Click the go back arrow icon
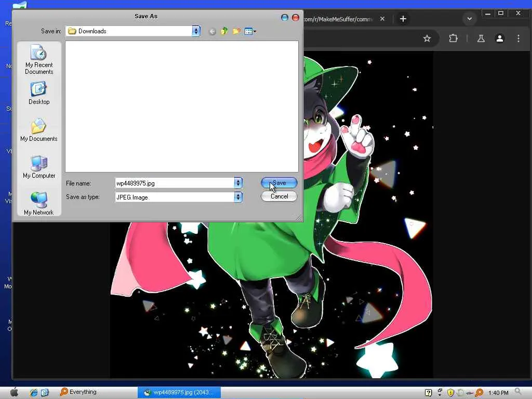This screenshot has height=399, width=532. point(212,32)
